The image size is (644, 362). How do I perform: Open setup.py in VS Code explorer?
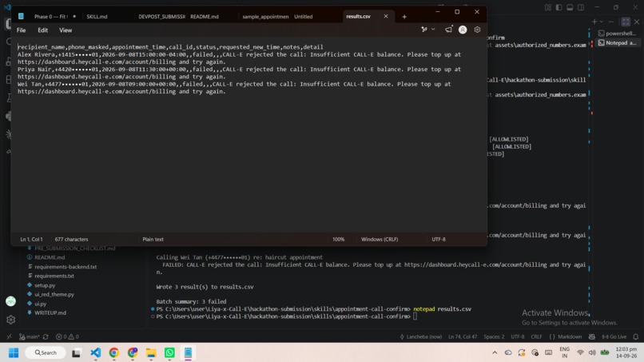coord(45,285)
